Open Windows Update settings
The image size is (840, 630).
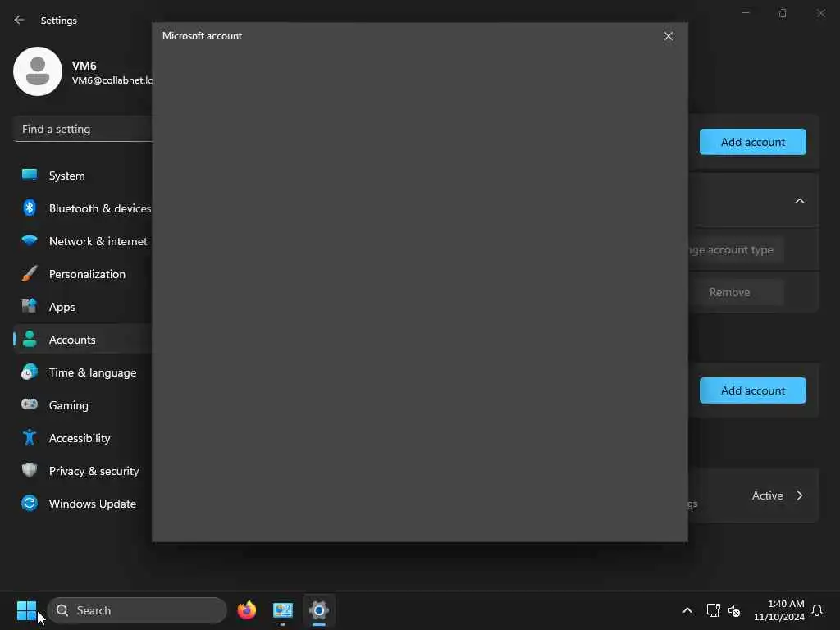pyautogui.click(x=83, y=504)
